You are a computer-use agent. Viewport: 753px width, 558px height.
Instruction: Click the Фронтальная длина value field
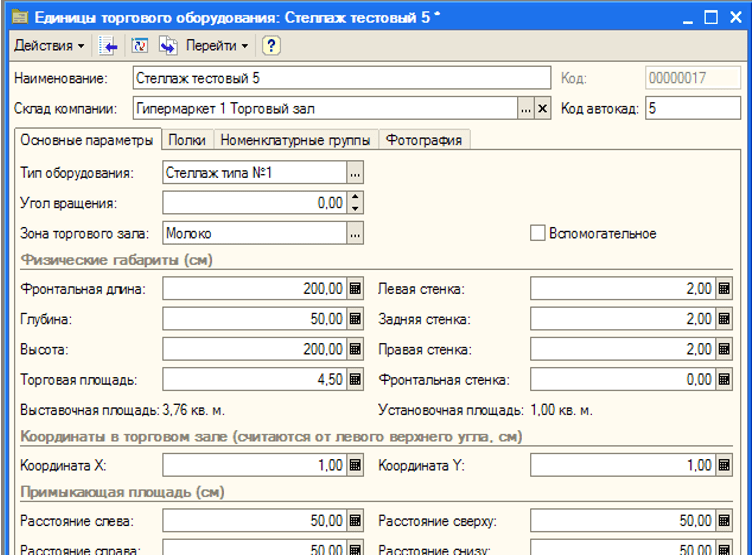coord(255,289)
